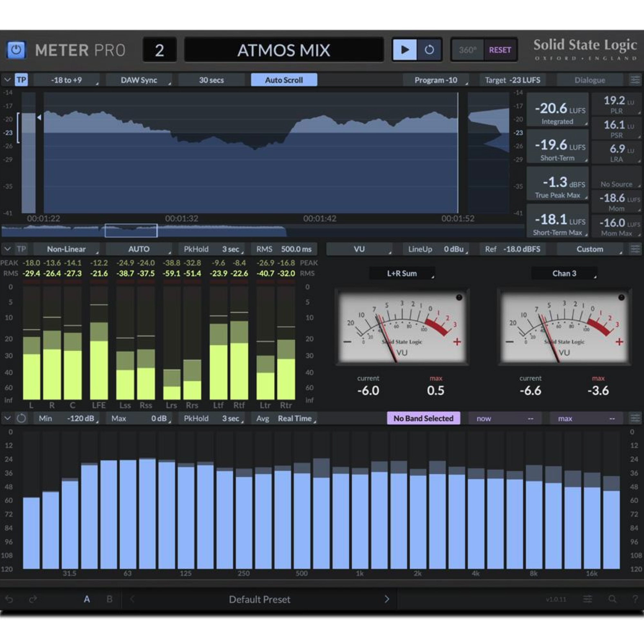Click the restart capture icon beside play
Viewport: 644px width, 644px height.
[x=429, y=50]
